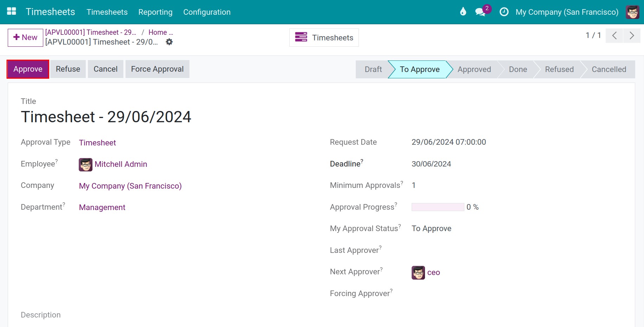Open the Mitchell Admin employee link
The image size is (644, 327).
pos(121,164)
